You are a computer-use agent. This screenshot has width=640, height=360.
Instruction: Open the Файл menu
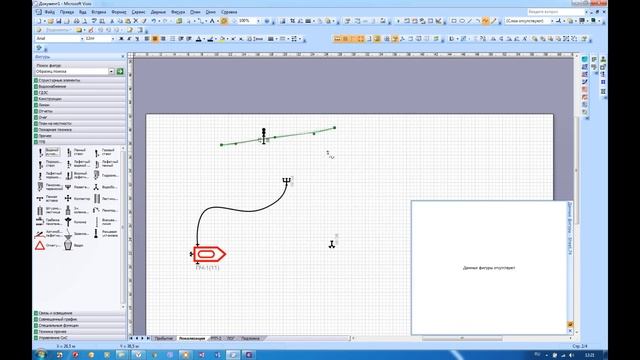point(49,12)
